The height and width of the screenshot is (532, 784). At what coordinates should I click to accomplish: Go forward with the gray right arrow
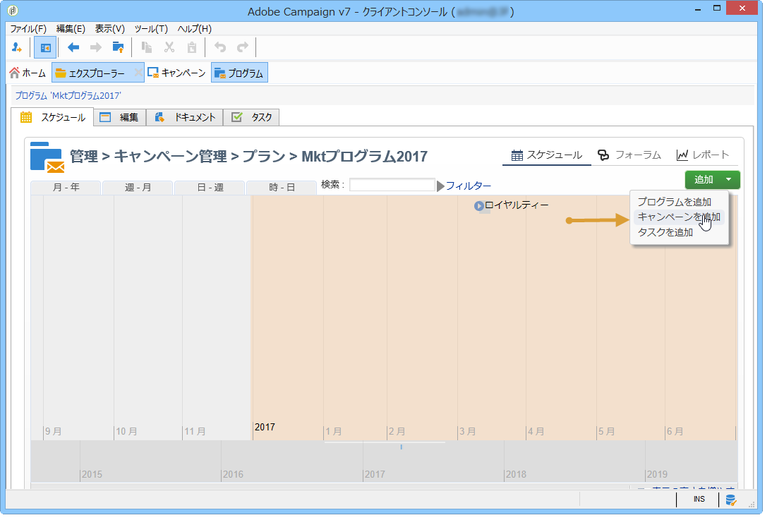(x=95, y=47)
